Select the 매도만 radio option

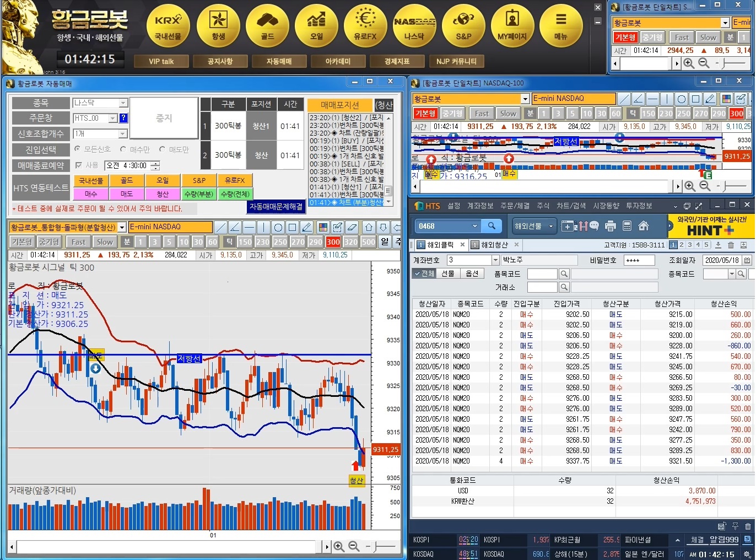point(162,149)
